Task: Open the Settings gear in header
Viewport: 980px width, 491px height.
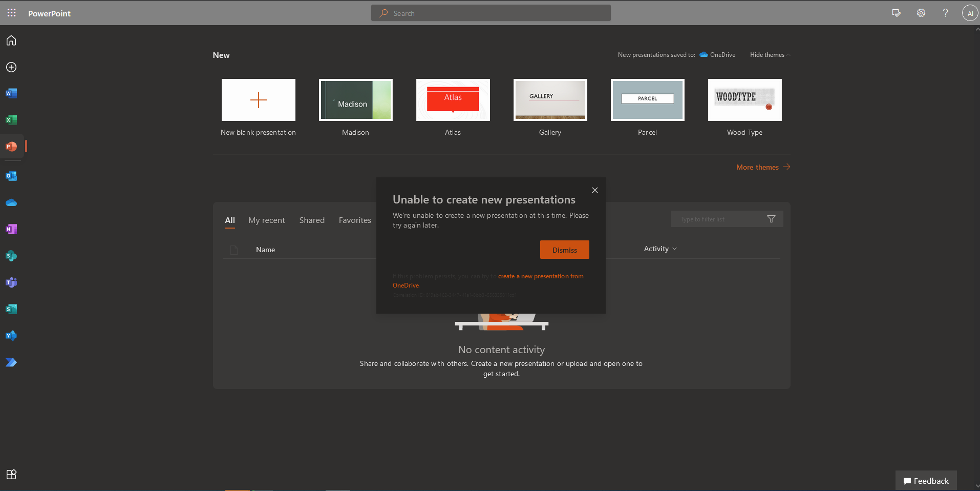Action: 921,13
